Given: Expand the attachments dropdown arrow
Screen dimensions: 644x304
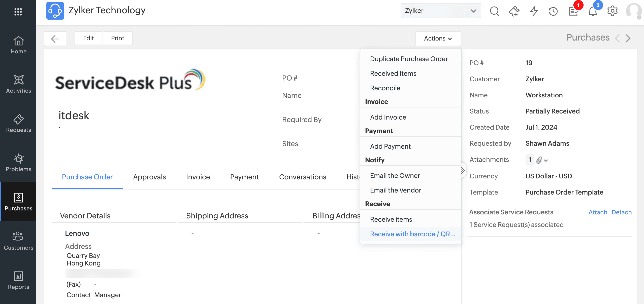Looking at the screenshot, I should (546, 160).
